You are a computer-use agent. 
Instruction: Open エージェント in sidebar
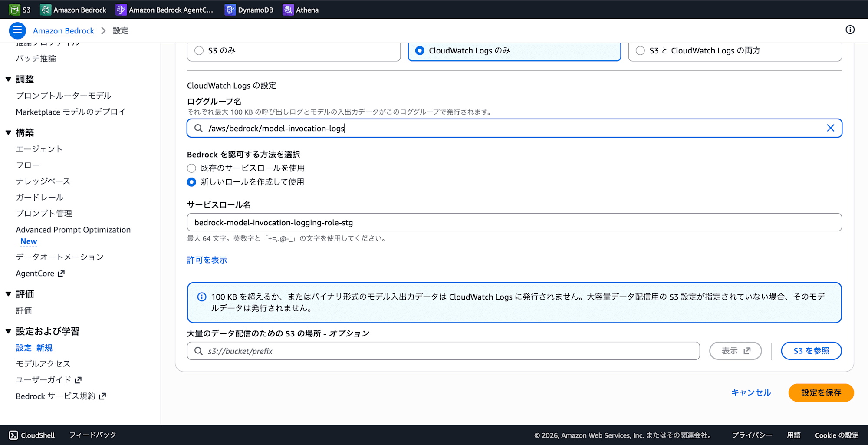click(39, 149)
